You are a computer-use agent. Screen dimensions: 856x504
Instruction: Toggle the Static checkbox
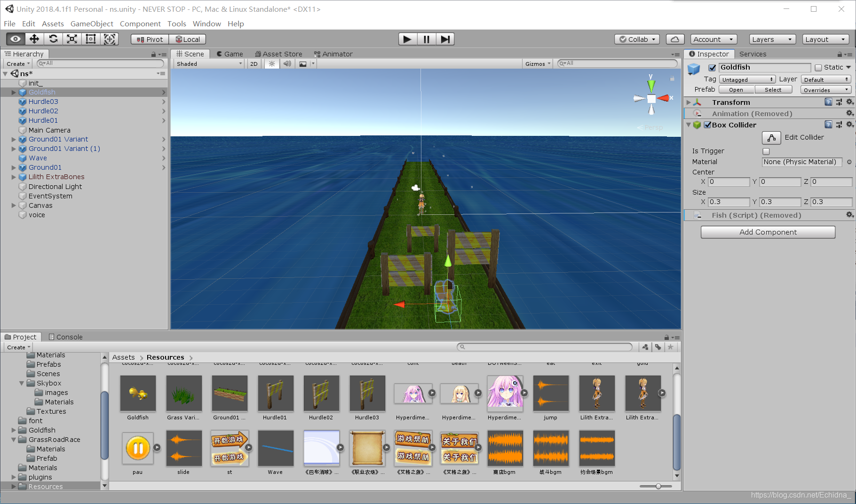(x=818, y=68)
